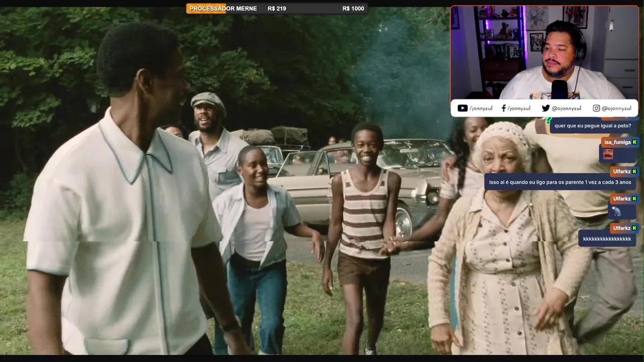Click the R$ 1000 goal amount
Viewport: 644px width, 362px height.
pos(353,9)
